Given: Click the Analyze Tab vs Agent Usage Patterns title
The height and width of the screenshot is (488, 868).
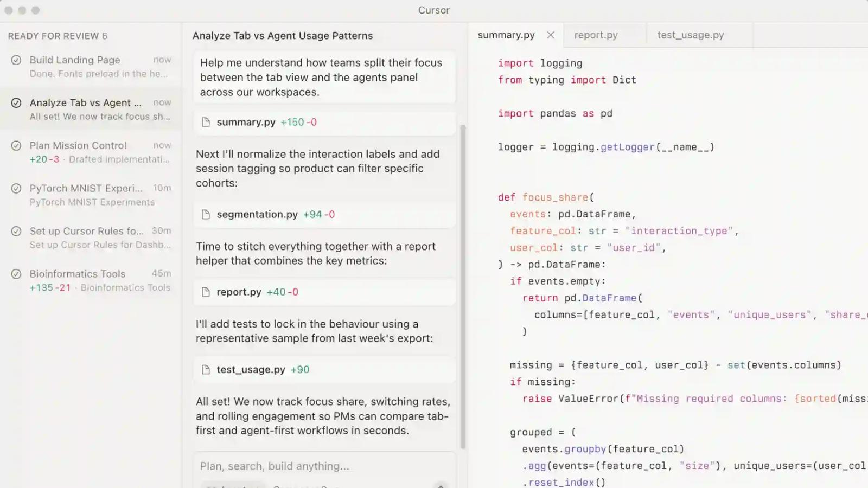Looking at the screenshot, I should (x=283, y=36).
